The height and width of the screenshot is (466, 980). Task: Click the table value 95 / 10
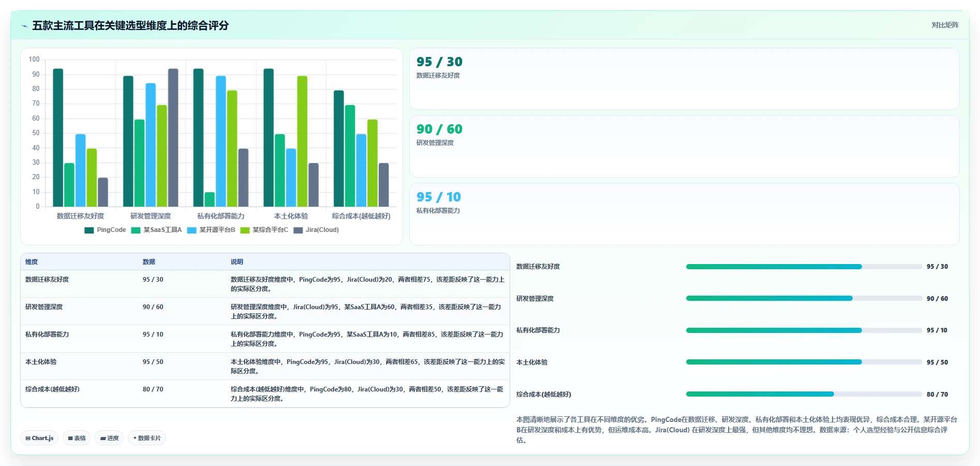coord(153,334)
